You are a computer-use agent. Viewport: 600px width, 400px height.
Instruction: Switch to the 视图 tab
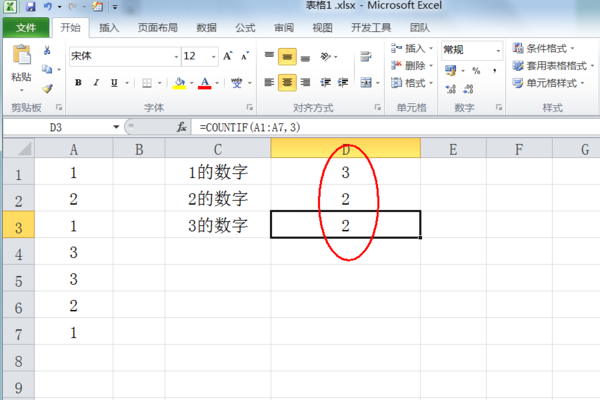322,28
